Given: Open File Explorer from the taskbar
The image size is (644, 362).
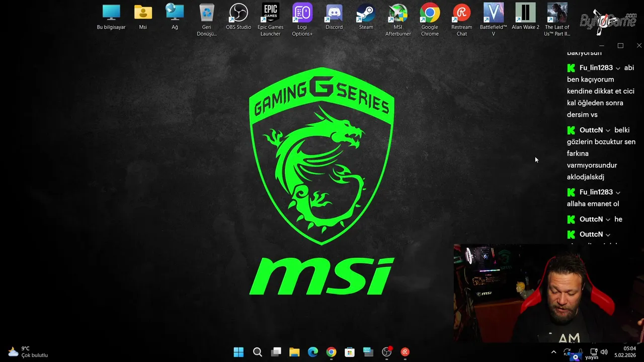Looking at the screenshot, I should 294,352.
